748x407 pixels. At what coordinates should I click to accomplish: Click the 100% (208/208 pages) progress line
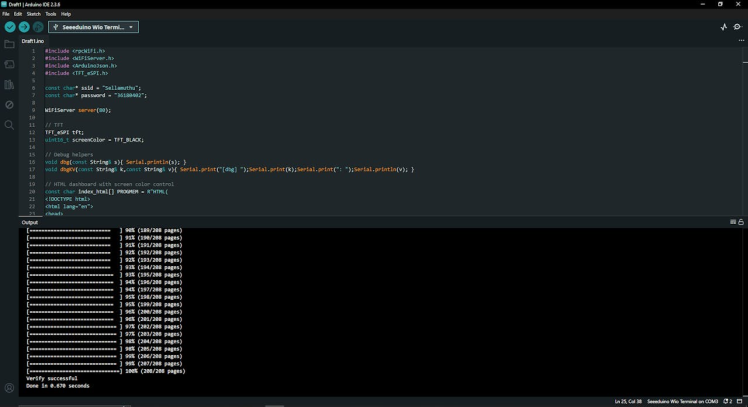point(106,371)
